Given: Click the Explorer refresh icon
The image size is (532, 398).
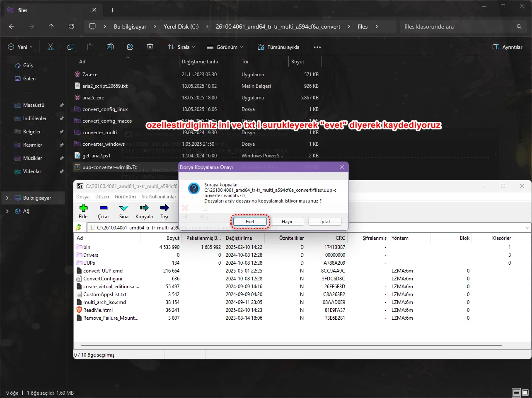Looking at the screenshot, I should pyautogui.click(x=71, y=27).
